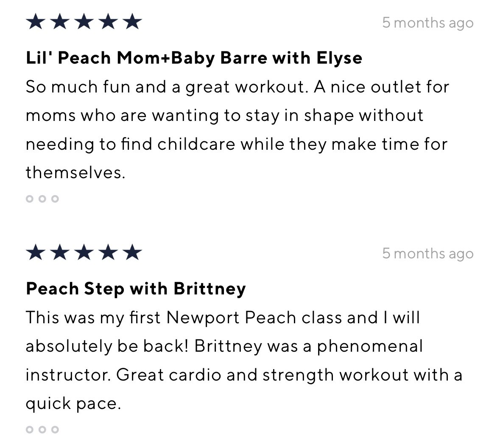Open the Lil' Peach Mom+Baby Barre with Elyse title
The image size is (500, 448).
194,59
